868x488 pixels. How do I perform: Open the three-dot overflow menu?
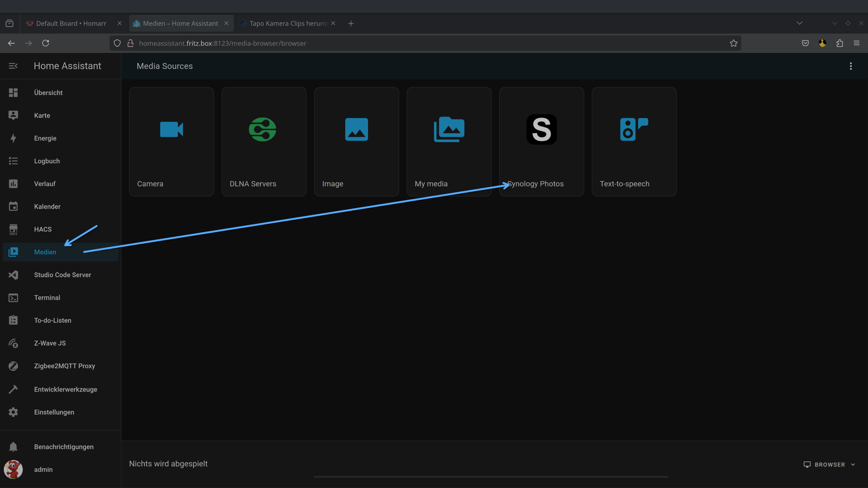850,66
